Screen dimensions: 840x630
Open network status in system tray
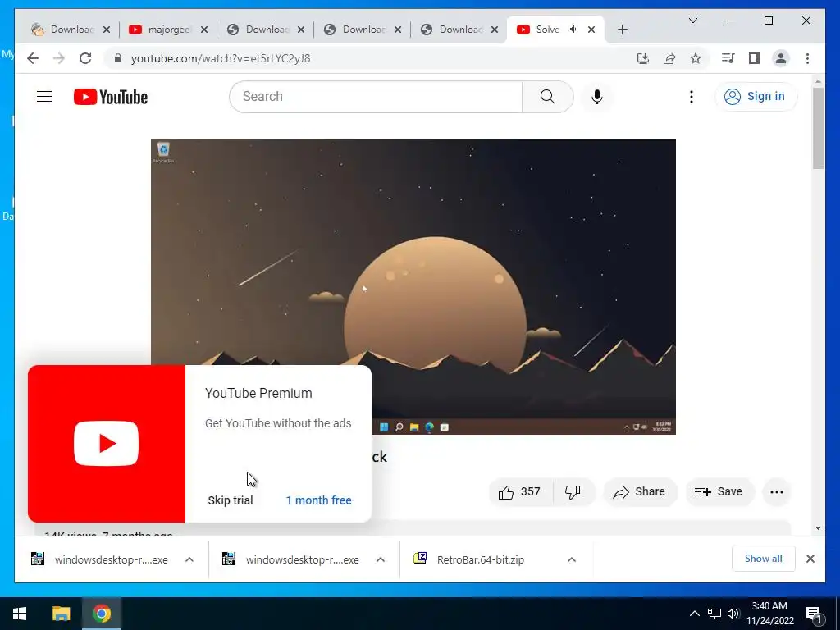click(714, 614)
